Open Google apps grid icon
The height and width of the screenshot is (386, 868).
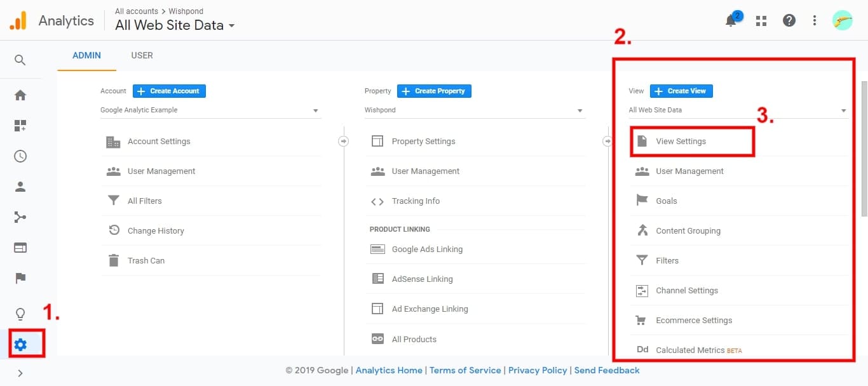[x=761, y=21]
